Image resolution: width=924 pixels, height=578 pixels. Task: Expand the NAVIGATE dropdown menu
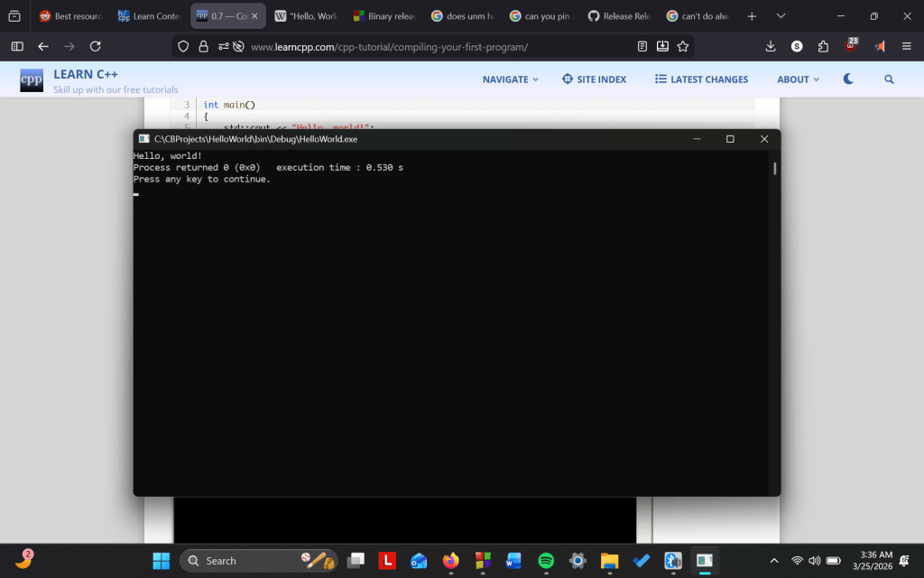coord(510,79)
